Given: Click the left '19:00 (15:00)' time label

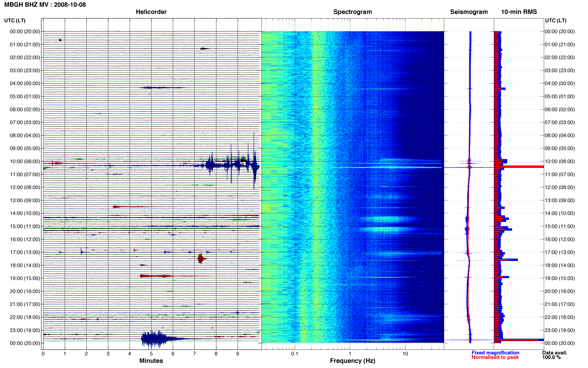Looking at the screenshot, I should tap(25, 278).
